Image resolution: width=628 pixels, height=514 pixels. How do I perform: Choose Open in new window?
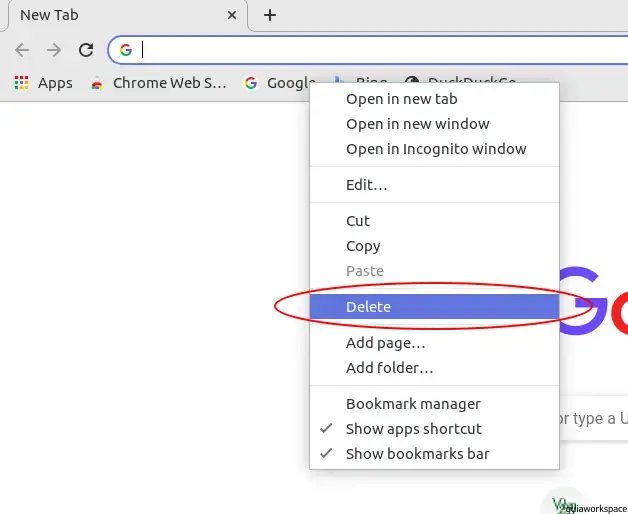(x=435, y=124)
